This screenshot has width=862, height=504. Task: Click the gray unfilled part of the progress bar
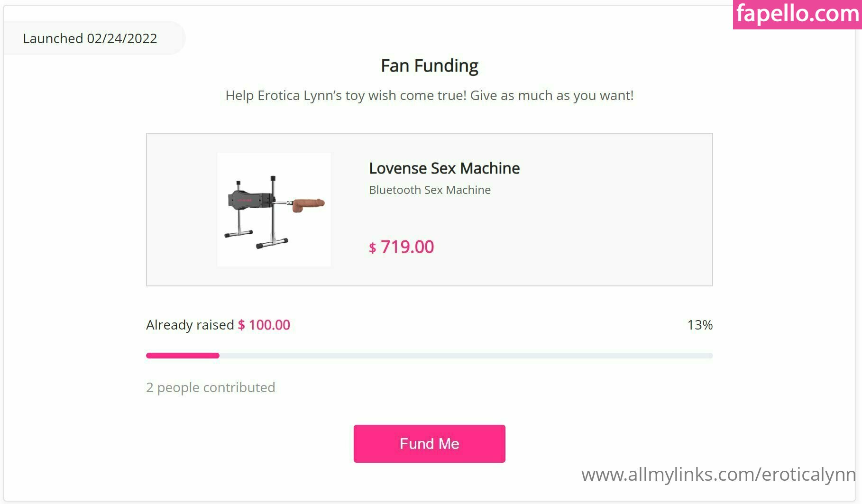pyautogui.click(x=465, y=356)
